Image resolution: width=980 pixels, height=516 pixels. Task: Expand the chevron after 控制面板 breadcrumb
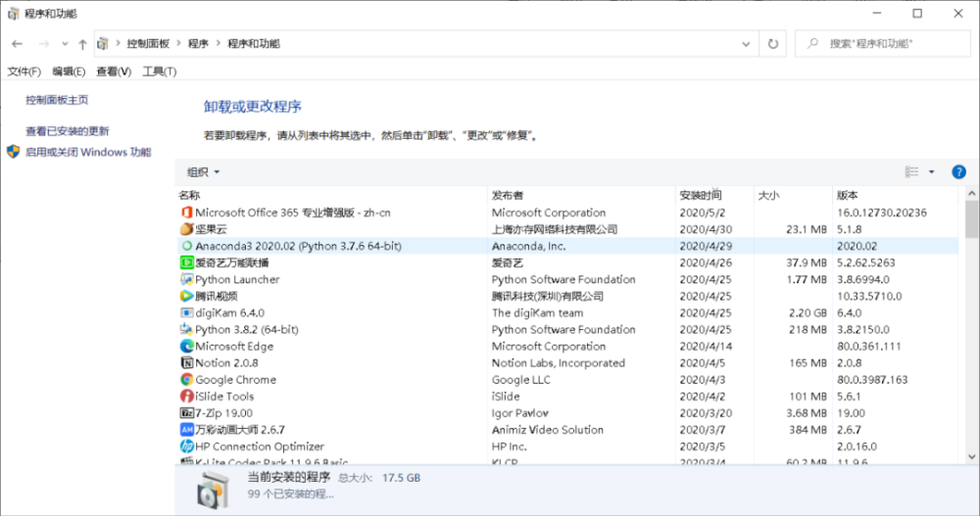point(178,43)
